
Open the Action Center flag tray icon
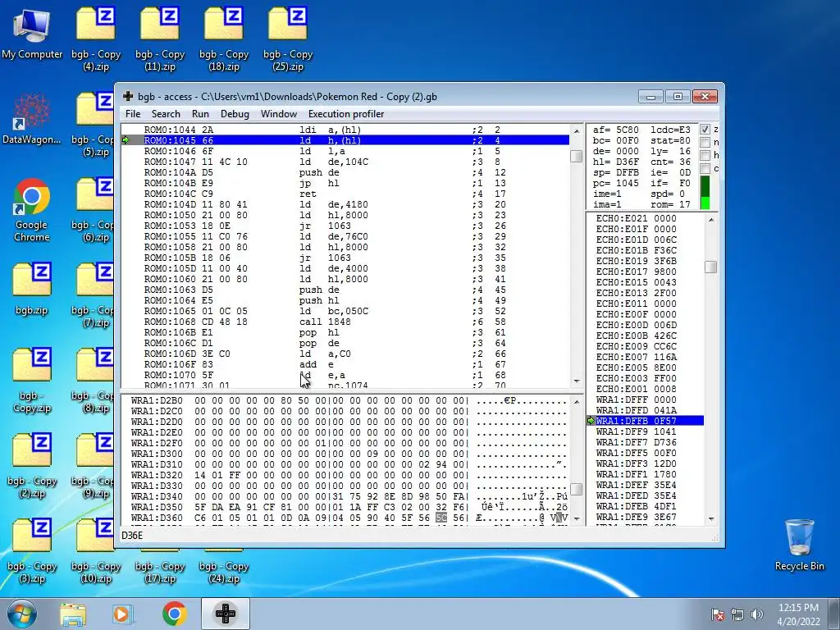click(x=717, y=614)
